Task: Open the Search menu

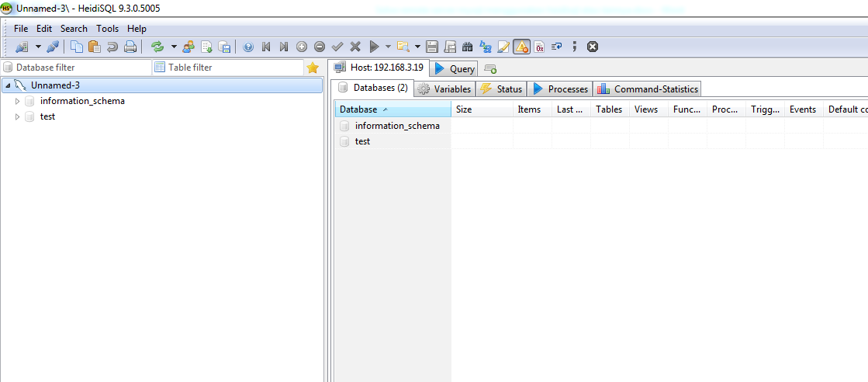Action: point(74,28)
